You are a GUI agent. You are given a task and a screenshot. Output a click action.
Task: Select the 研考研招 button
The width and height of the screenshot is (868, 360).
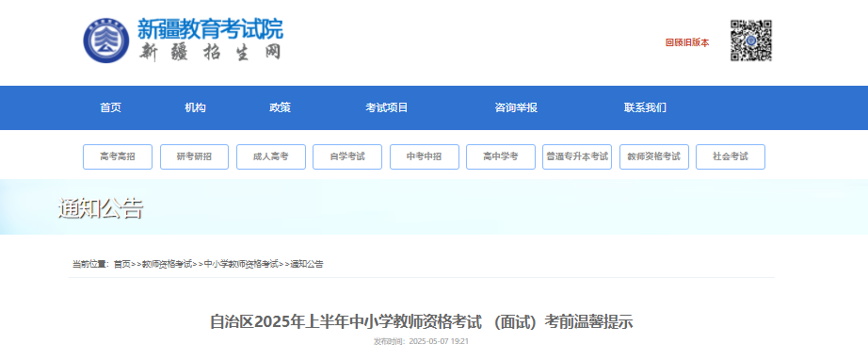coord(194,156)
